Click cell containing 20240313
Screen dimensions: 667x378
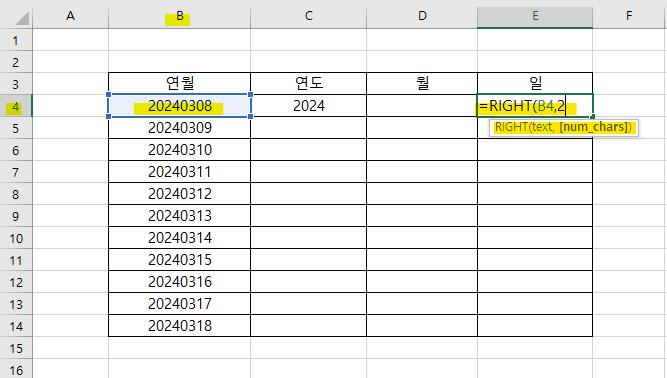coord(180,216)
